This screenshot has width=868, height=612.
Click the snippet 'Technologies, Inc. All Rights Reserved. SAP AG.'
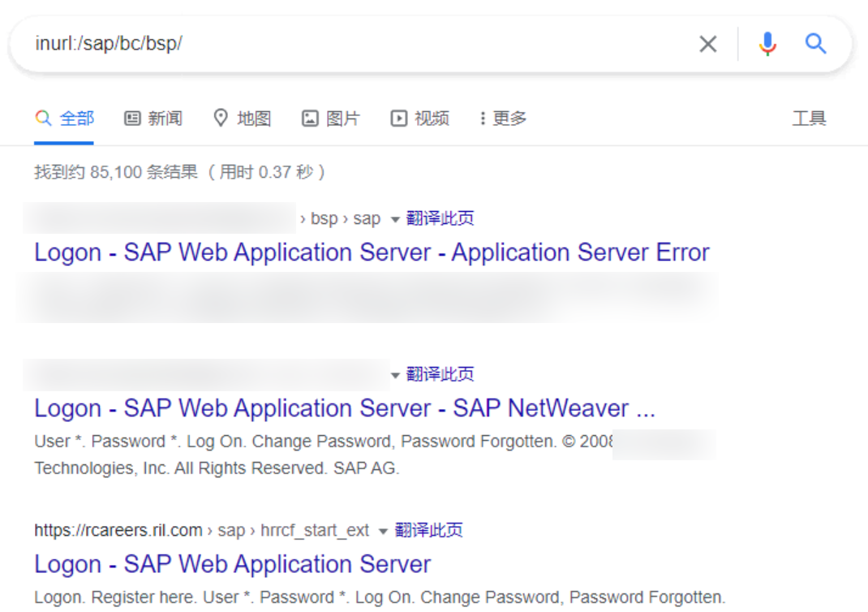pos(217,468)
